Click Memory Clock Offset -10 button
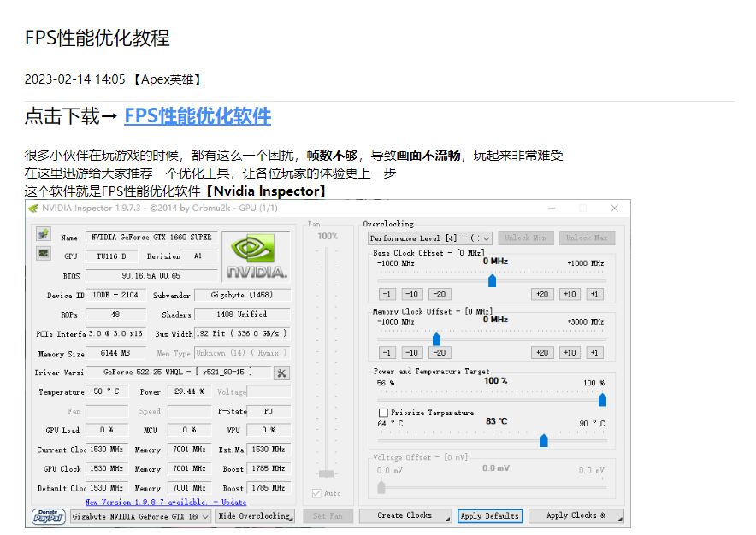 [411, 353]
